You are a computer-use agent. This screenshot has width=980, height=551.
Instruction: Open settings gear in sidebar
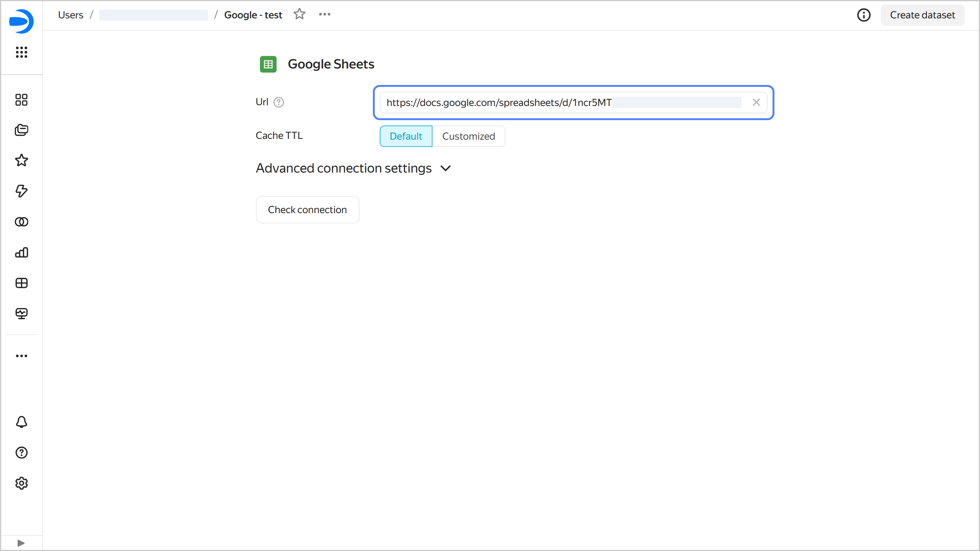21,483
